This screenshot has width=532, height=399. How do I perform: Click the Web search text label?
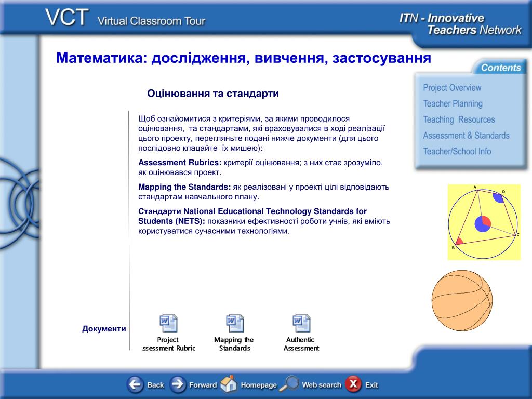click(x=321, y=385)
